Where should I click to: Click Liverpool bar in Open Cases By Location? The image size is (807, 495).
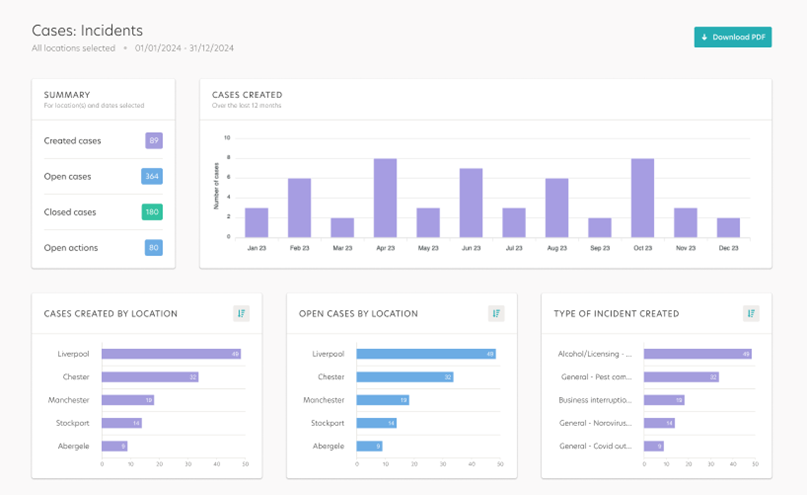tap(426, 354)
